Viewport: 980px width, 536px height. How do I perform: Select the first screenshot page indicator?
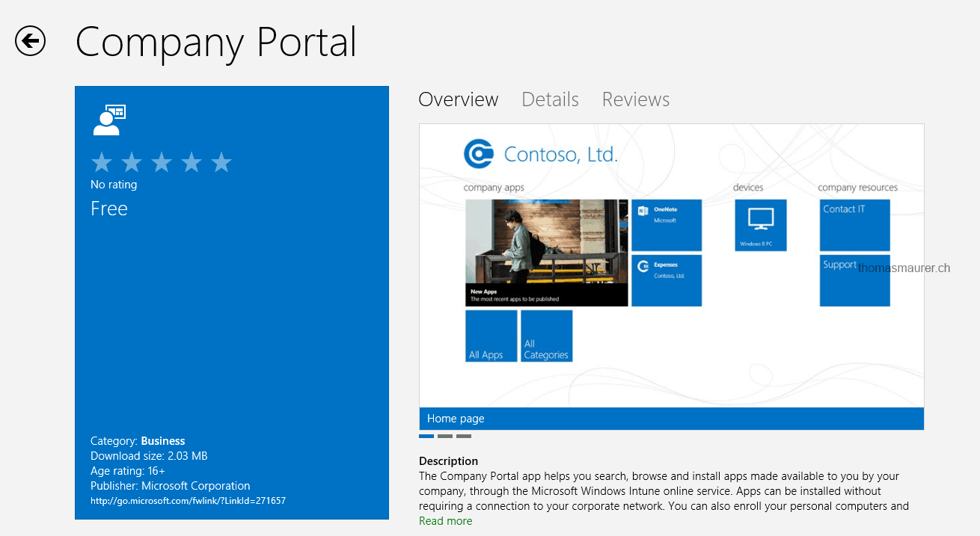click(426, 436)
